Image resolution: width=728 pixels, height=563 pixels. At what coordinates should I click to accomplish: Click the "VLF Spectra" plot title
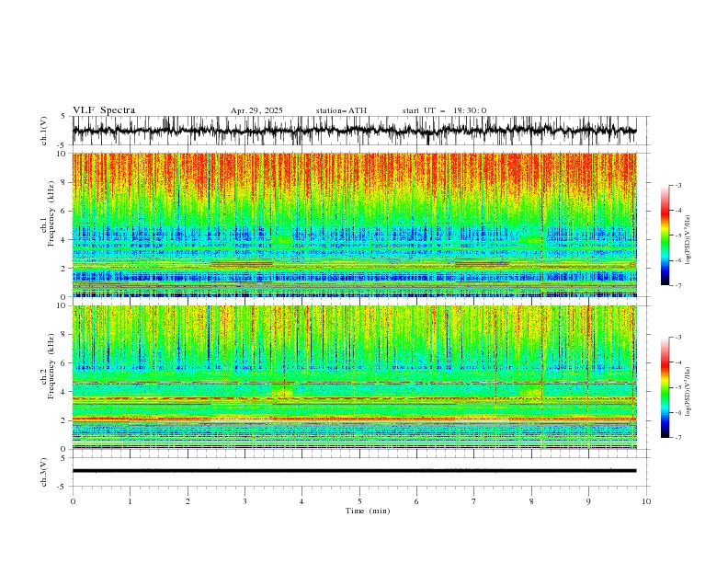pos(104,110)
